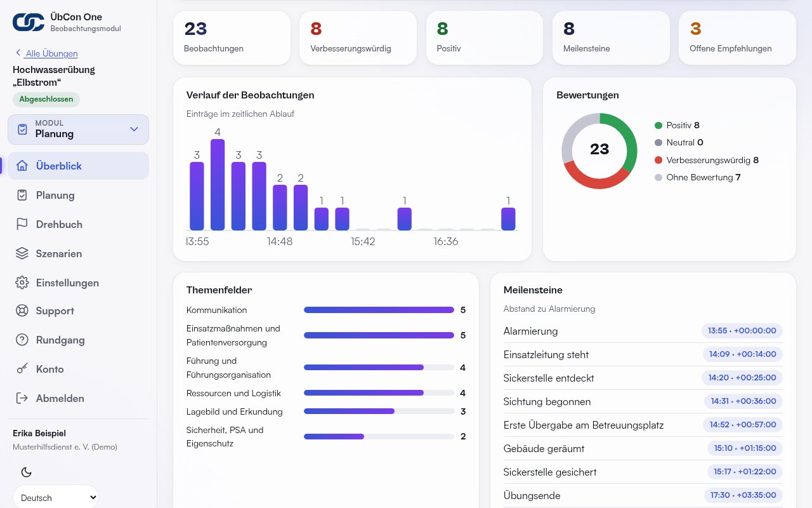Click the ÜbCon One logo icon
The height and width of the screenshot is (508, 812).
[29, 22]
